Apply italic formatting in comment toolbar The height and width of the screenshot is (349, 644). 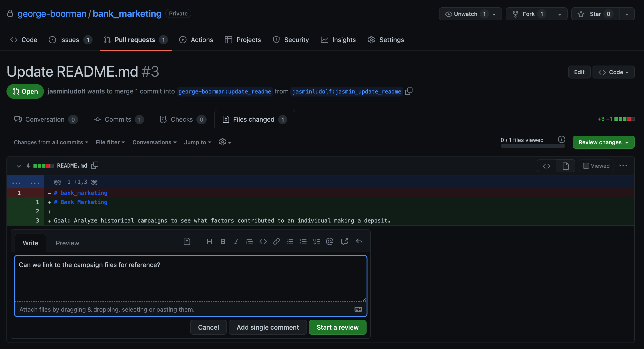click(236, 241)
